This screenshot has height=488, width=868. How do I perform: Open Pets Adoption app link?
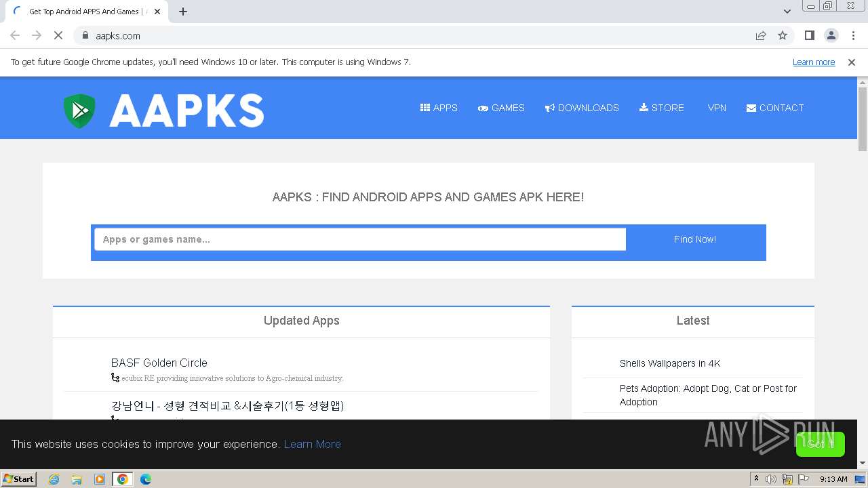[x=708, y=395]
